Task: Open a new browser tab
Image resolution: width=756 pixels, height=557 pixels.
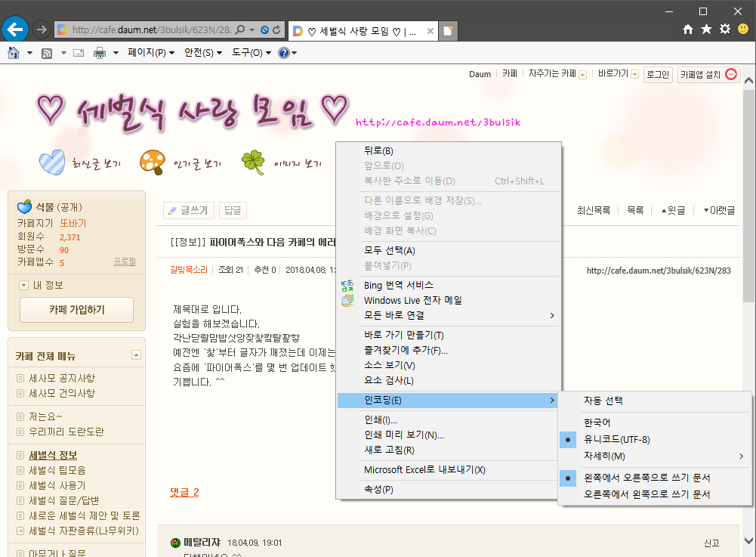Action: (449, 31)
